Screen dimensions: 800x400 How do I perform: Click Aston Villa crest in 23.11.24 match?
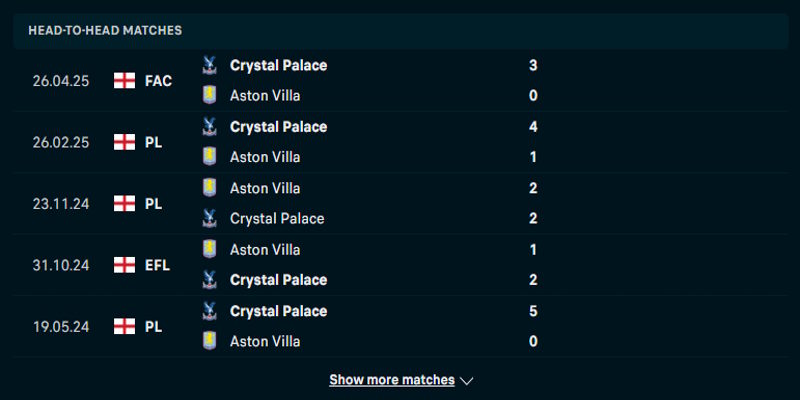(x=209, y=188)
